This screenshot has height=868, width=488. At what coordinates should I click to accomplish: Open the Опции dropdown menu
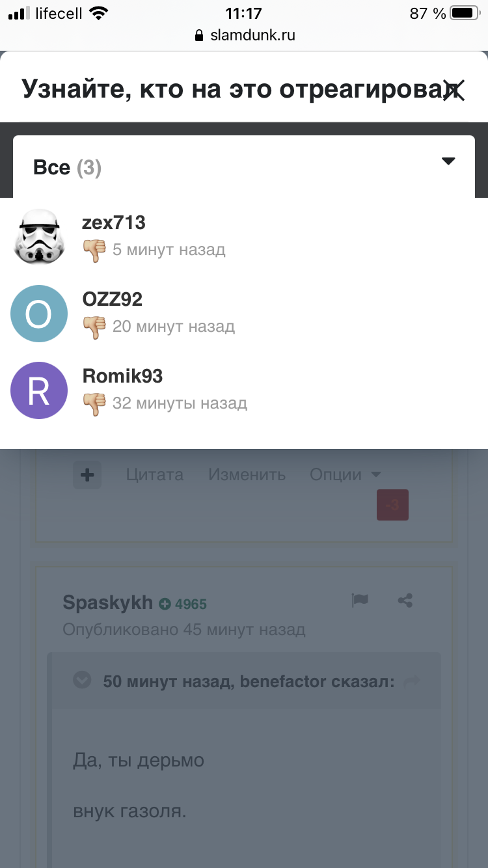click(x=346, y=475)
